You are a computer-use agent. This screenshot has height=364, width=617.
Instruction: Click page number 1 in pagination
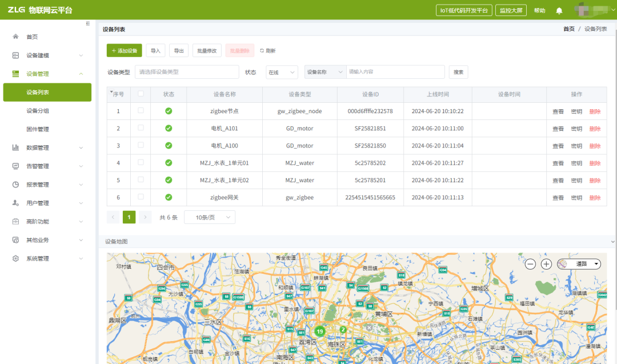pos(129,217)
